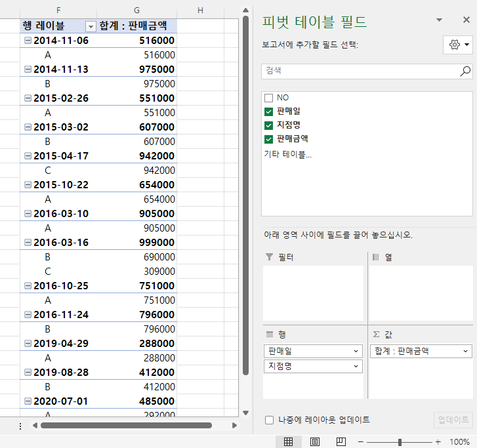Select the 2016-03-16 date label
The height and width of the screenshot is (448, 477).
[61, 243]
